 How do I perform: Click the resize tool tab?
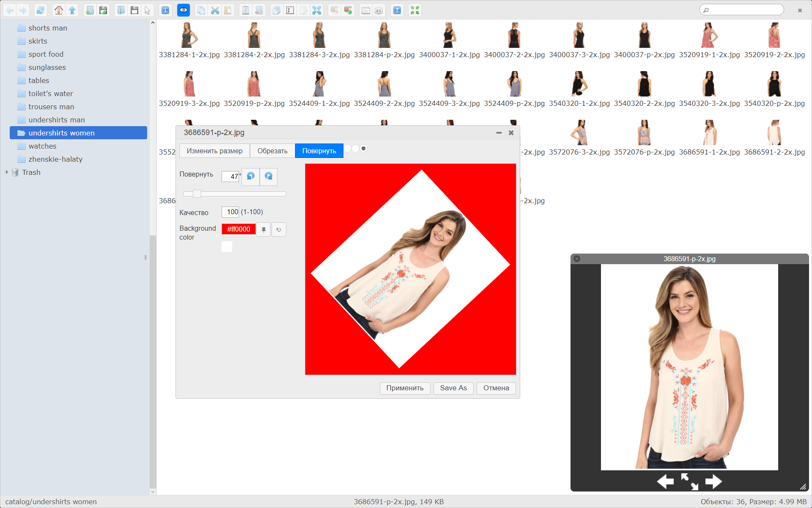point(214,150)
